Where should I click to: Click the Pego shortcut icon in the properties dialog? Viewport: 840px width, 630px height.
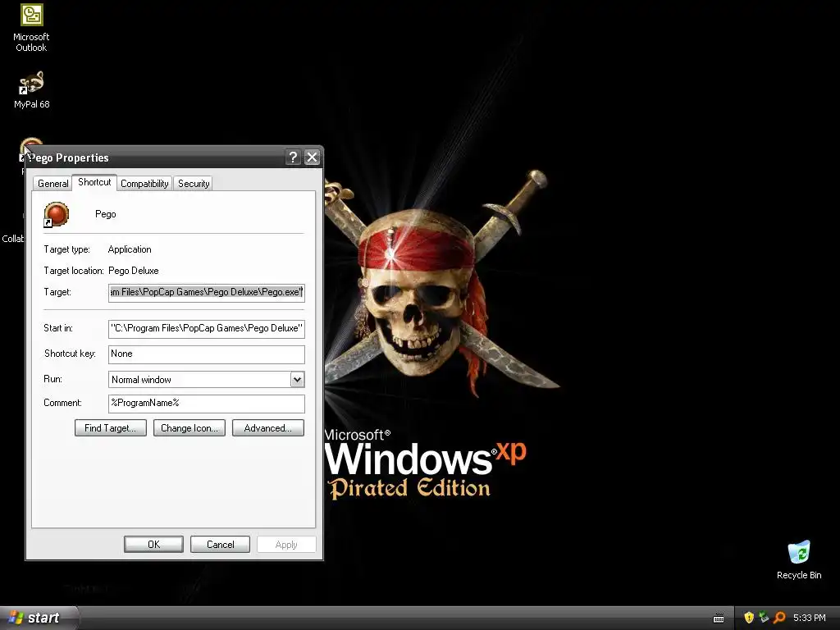(57, 214)
